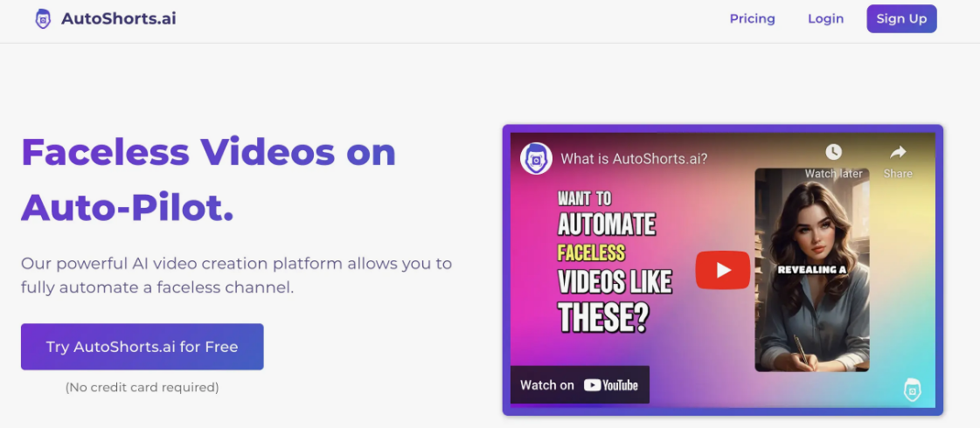Click the AutoShorts.ai brand name text
The width and height of the screenshot is (980, 428).
coord(119,18)
